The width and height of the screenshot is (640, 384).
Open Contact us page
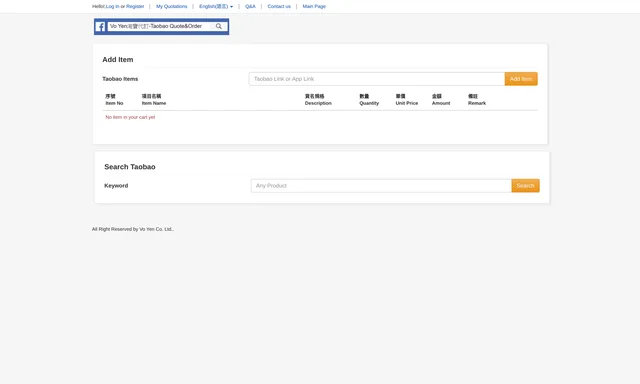pyautogui.click(x=279, y=7)
